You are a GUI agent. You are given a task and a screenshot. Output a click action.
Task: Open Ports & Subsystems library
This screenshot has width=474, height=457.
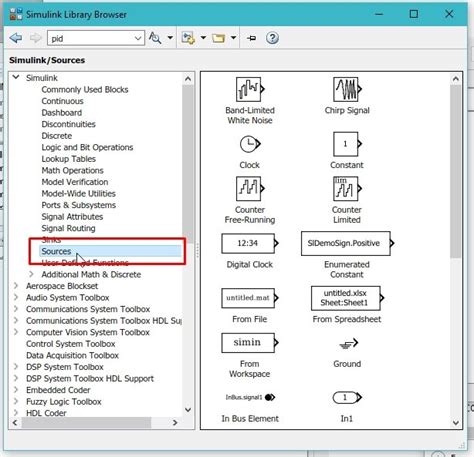(79, 205)
